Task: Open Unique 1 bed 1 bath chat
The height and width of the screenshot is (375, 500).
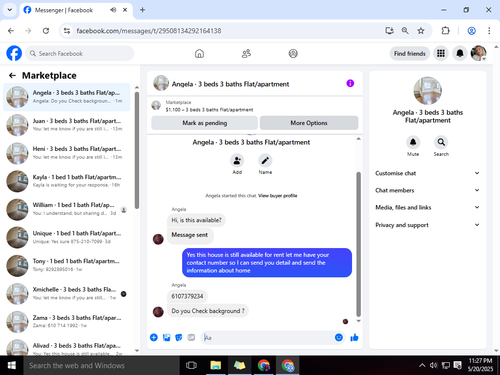Action: pos(67,237)
